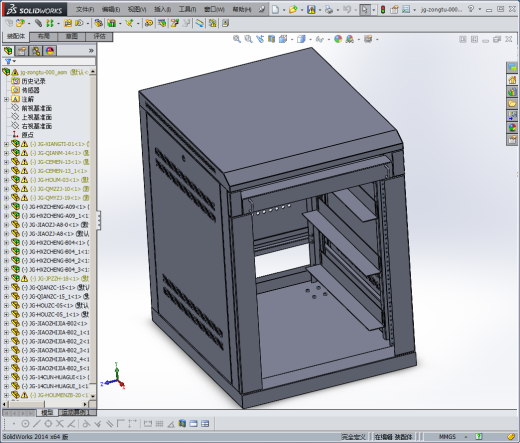Open the DisplayManager color sphere tab

[50, 51]
